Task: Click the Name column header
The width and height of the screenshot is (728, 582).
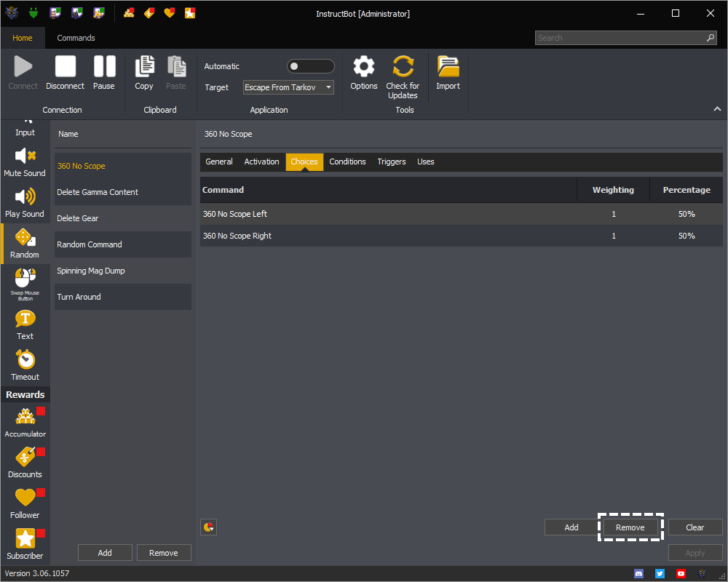Action: tap(68, 134)
